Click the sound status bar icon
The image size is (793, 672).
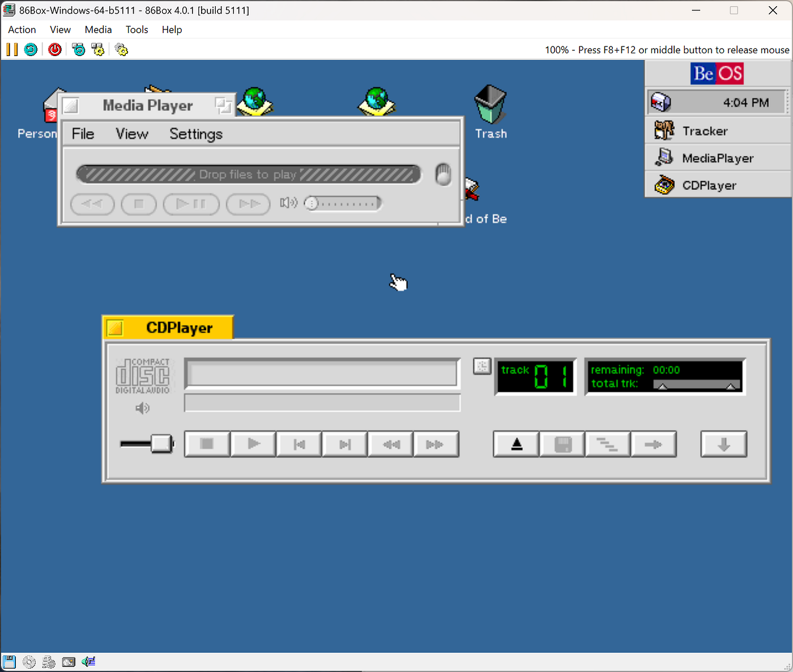(x=88, y=661)
